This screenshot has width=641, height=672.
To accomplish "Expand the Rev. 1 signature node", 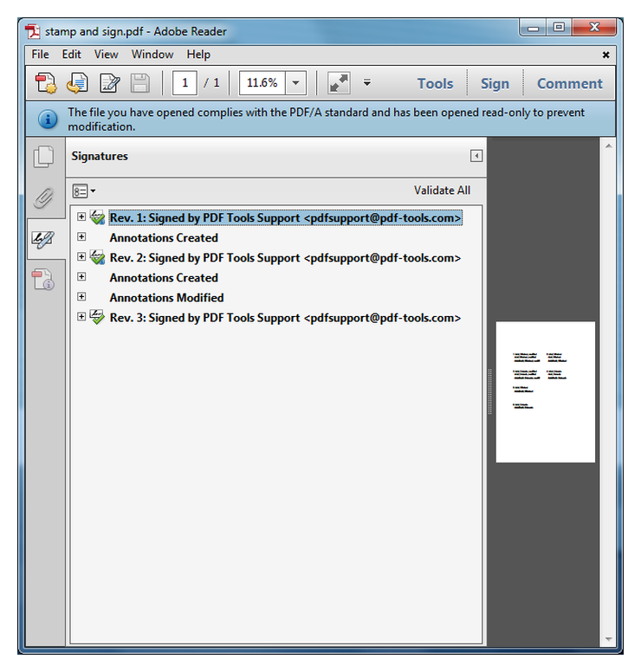I will 81,216.
